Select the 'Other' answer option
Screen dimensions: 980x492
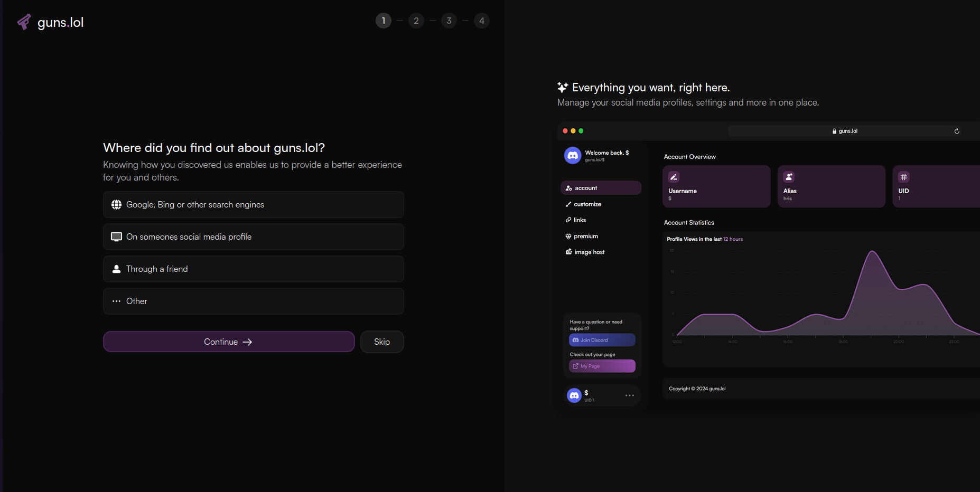254,301
